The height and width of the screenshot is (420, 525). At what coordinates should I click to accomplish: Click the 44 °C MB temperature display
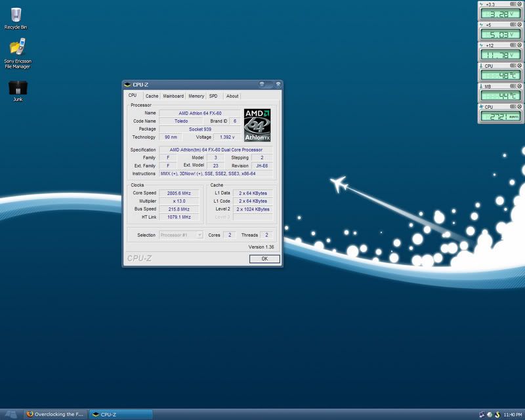501,96
